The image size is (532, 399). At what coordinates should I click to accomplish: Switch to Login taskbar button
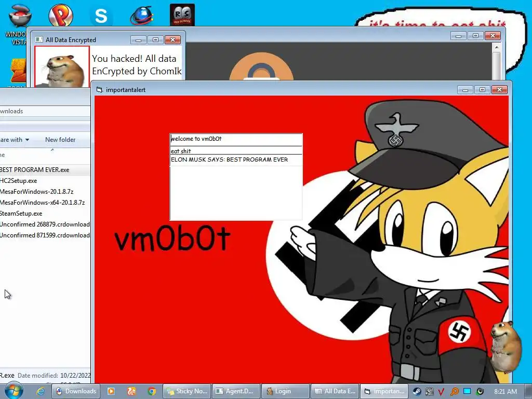[286, 391]
